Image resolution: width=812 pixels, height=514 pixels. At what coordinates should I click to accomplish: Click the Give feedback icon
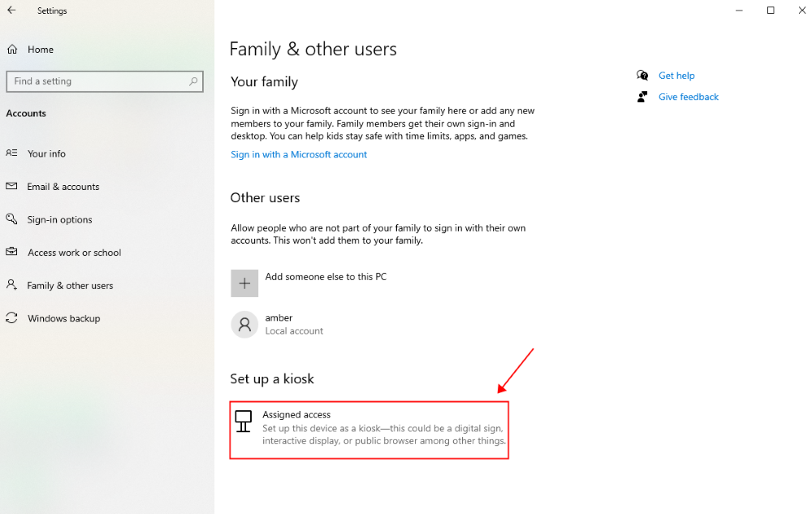(x=642, y=96)
